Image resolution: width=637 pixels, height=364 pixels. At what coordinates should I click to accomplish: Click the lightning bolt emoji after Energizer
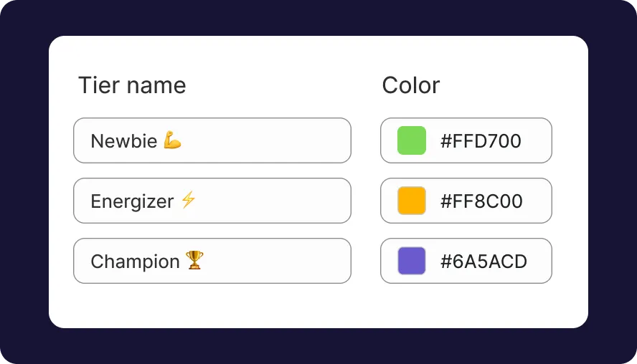[x=188, y=200]
